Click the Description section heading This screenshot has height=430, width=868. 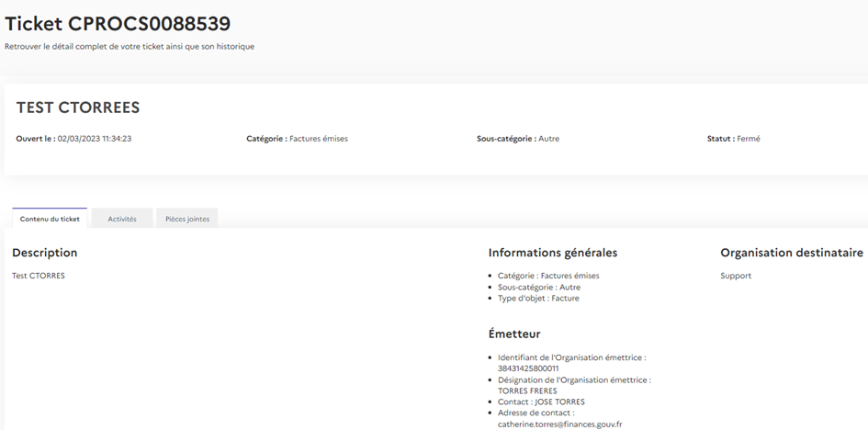click(x=44, y=253)
